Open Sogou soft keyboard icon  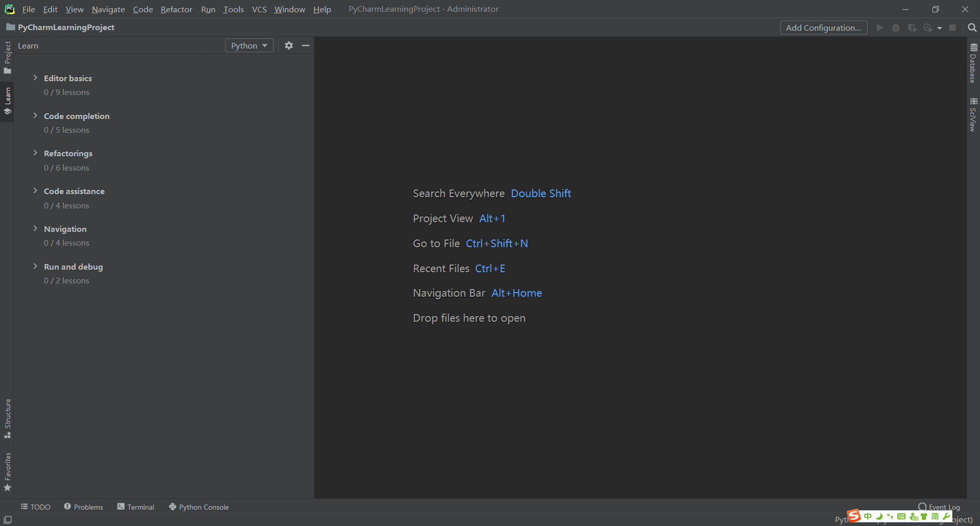(901, 516)
